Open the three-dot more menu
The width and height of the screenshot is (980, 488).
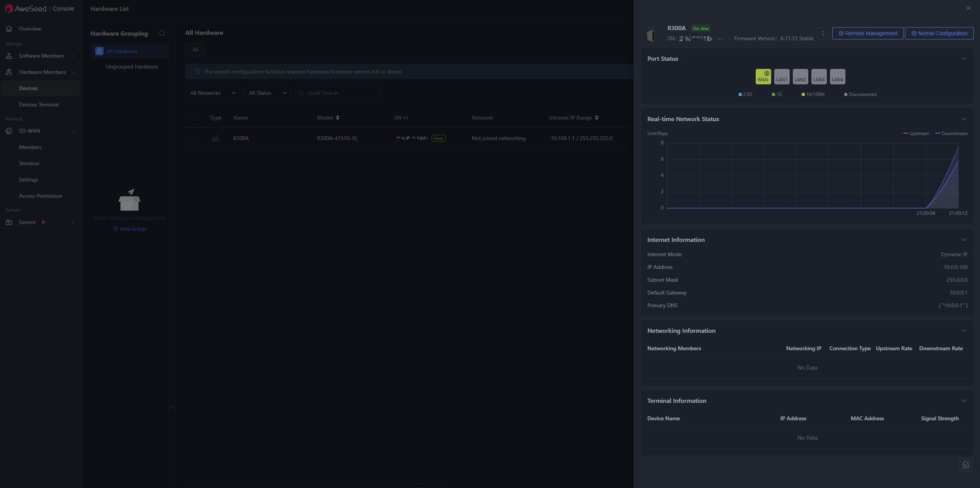[823, 33]
